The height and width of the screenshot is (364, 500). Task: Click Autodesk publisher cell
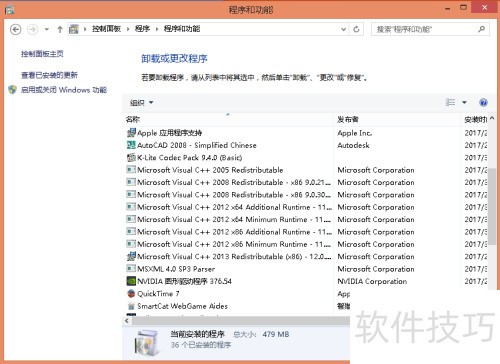pos(353,145)
